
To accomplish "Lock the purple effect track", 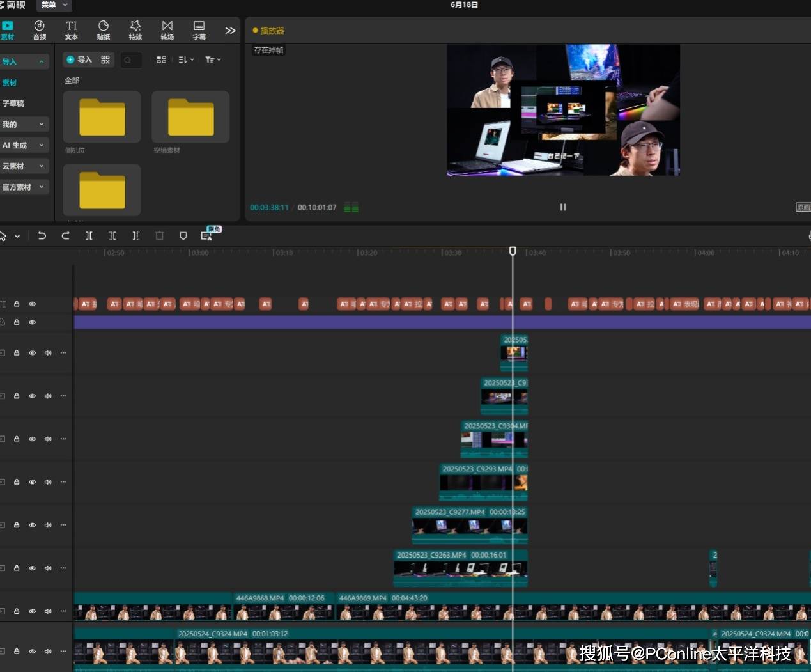I will (17, 322).
